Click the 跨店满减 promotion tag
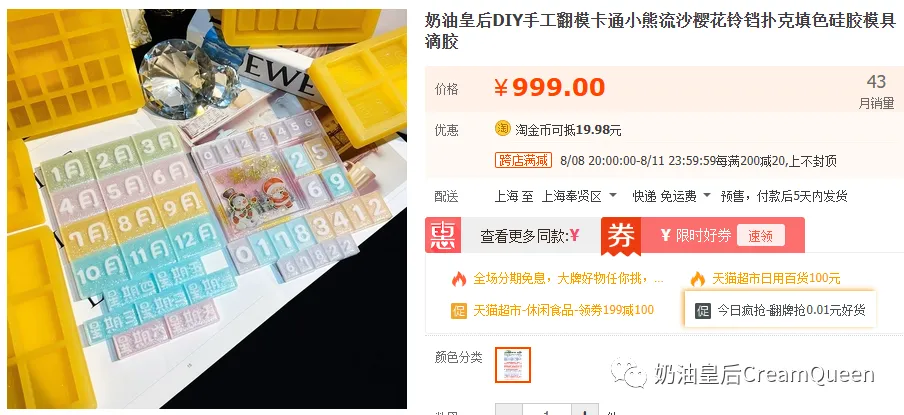This screenshot has width=904, height=415. (x=523, y=160)
